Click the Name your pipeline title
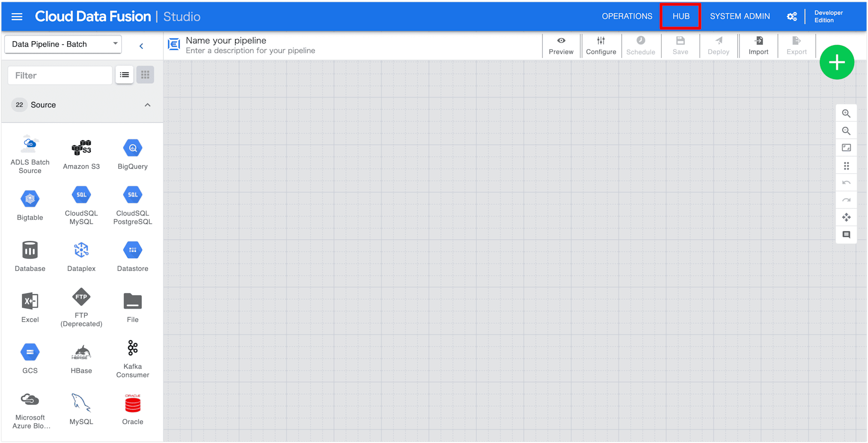Viewport: 868px width, 443px height. tap(226, 40)
